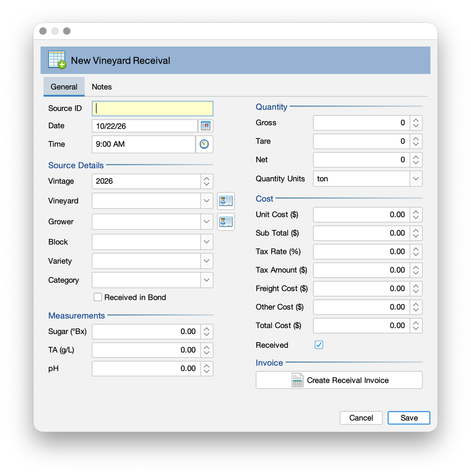This screenshot has width=471, height=476.
Task: Click the Freight Cost ($) field
Action: 361,289
